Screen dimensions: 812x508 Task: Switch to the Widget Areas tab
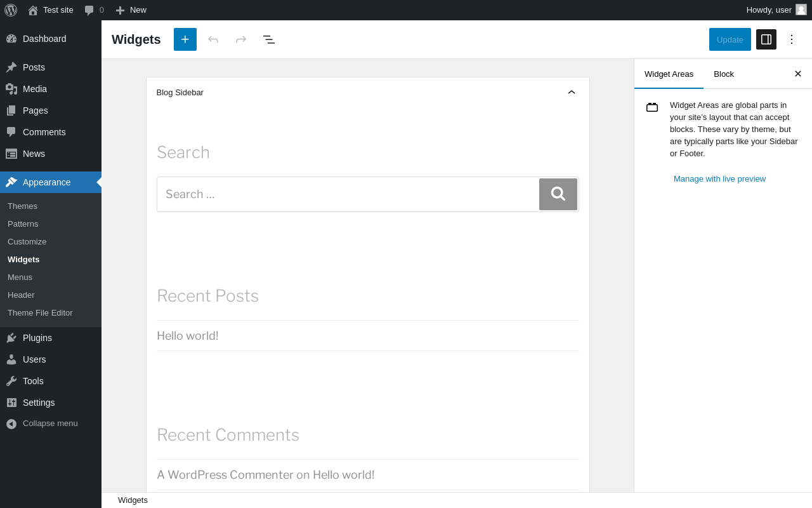click(x=669, y=74)
